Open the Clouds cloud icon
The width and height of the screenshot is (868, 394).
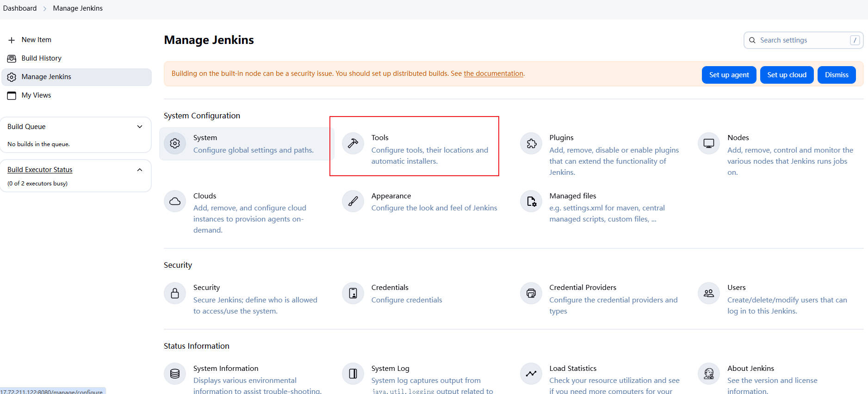175,201
